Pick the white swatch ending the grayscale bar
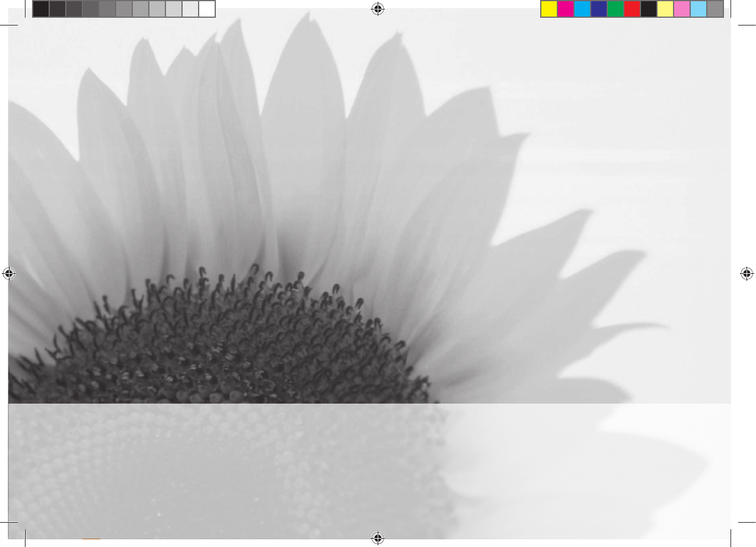This screenshot has height=547, width=756. (x=206, y=9)
